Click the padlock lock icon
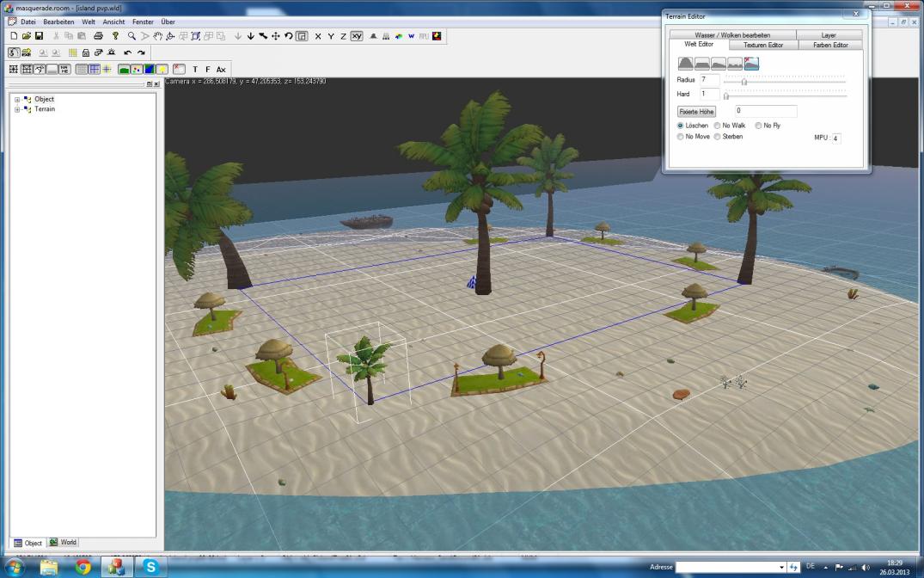924x578 pixels. [x=86, y=52]
